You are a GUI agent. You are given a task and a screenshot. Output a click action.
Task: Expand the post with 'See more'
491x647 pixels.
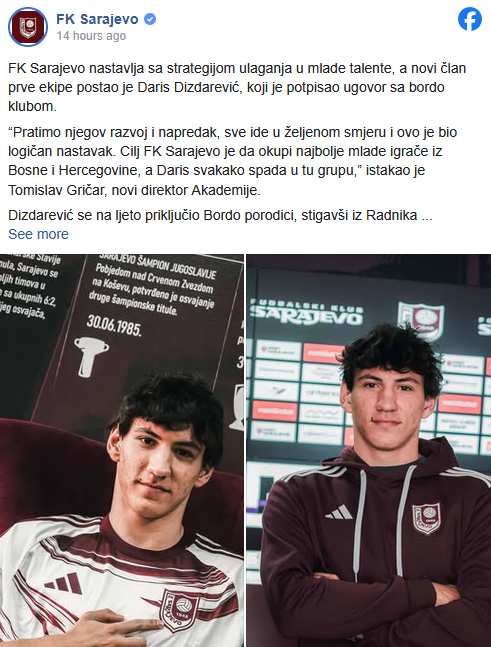point(38,234)
